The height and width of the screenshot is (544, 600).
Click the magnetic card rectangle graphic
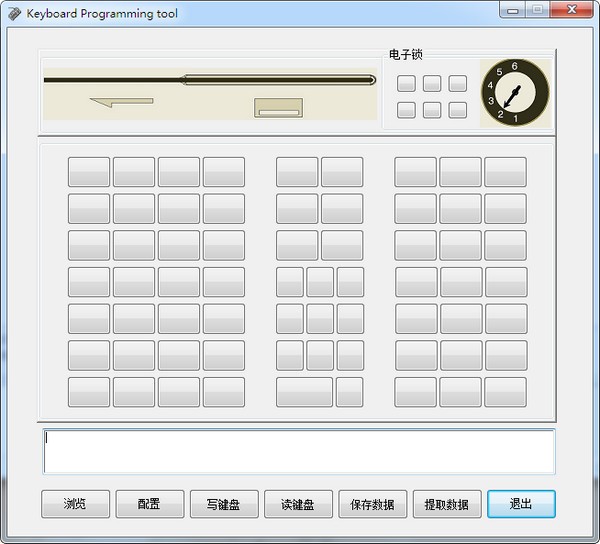pyautogui.click(x=277, y=108)
